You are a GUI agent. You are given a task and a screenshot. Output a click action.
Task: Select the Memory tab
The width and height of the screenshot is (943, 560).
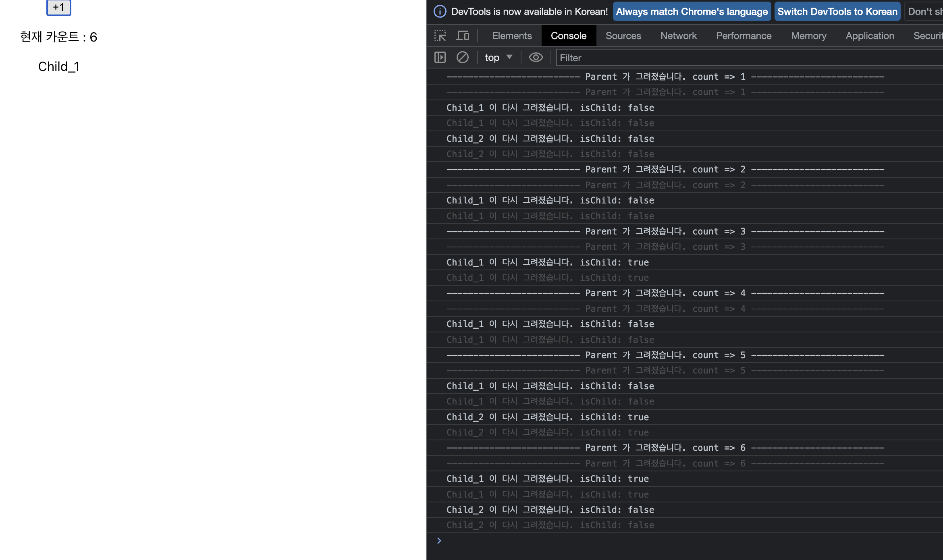(x=808, y=36)
